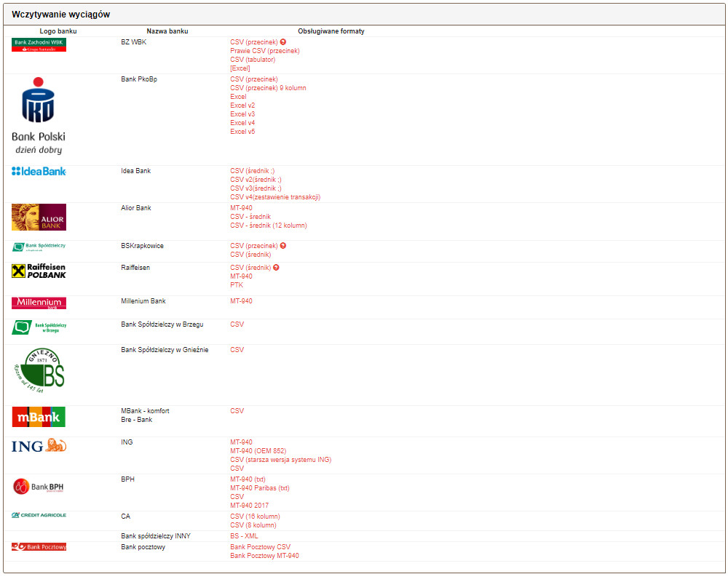This screenshot has height=582, width=728.
Task: Open MT-940 format for Alior Bank
Action: coord(242,208)
